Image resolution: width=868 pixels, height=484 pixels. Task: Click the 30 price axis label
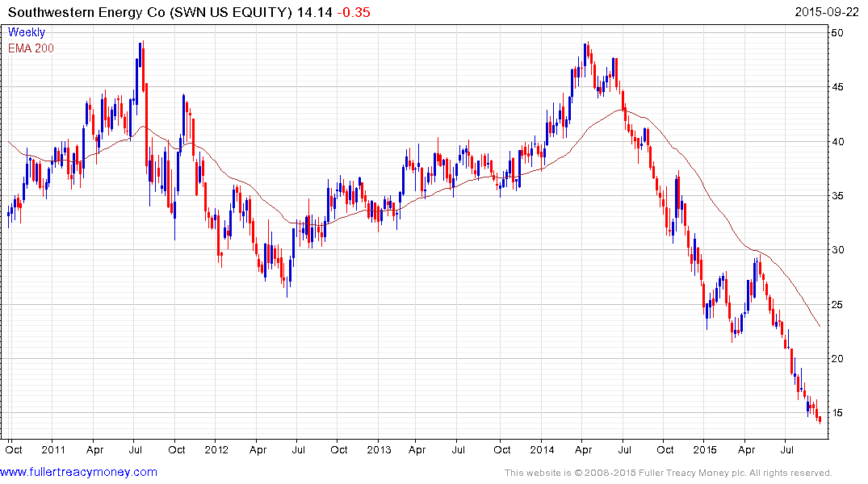click(837, 250)
